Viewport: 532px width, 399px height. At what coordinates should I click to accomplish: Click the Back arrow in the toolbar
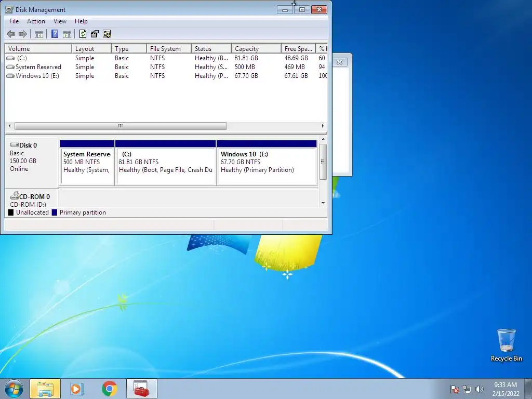point(11,34)
